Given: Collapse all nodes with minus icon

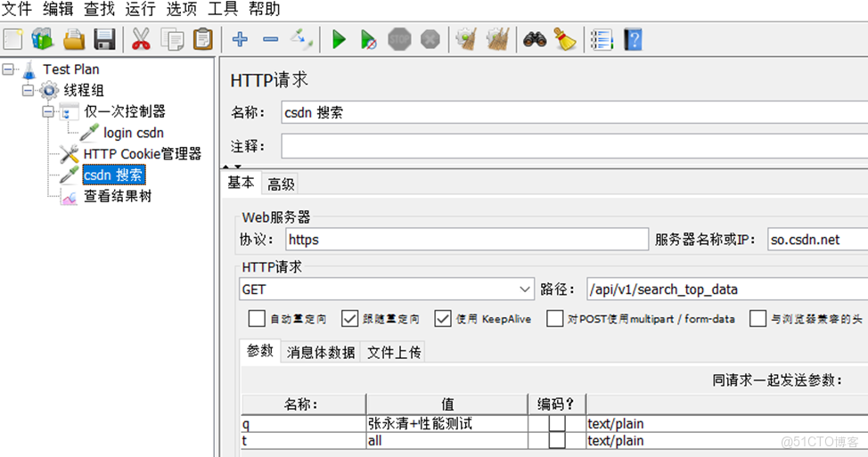Looking at the screenshot, I should coord(271,39).
